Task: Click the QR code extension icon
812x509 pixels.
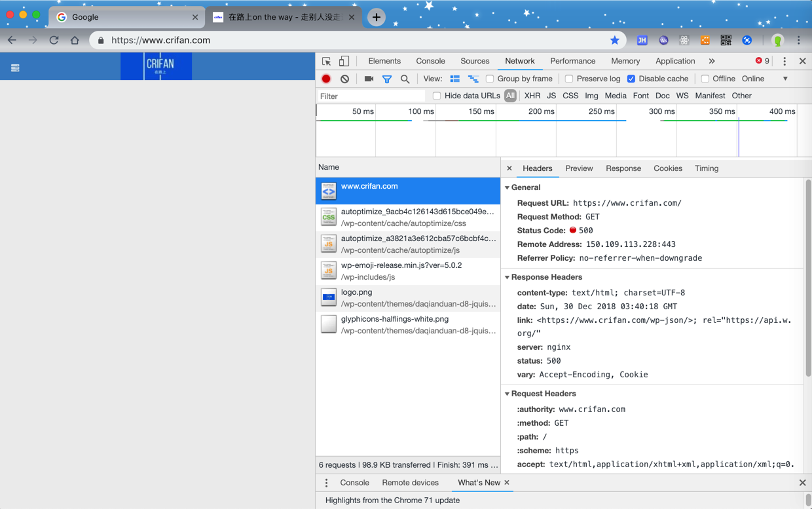Action: pos(726,40)
